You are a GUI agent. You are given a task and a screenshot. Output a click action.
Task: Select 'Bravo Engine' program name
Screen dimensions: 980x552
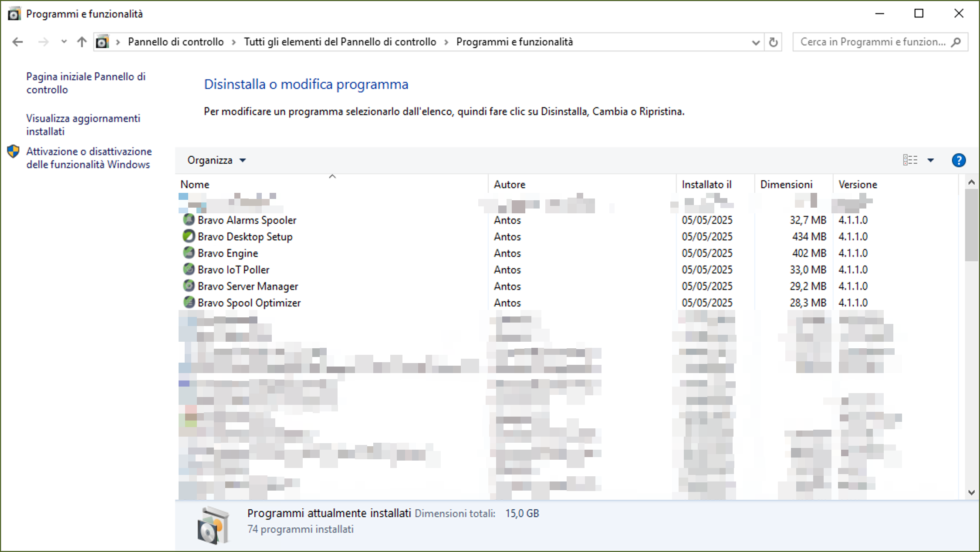click(228, 253)
